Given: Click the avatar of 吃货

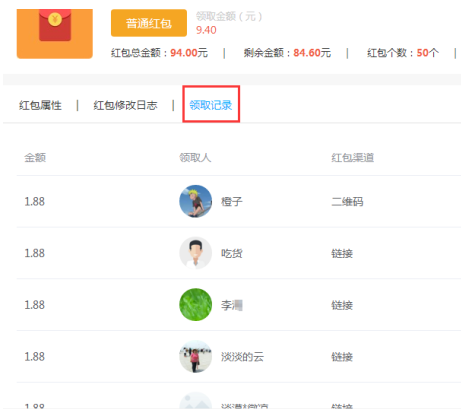Looking at the screenshot, I should (196, 253).
